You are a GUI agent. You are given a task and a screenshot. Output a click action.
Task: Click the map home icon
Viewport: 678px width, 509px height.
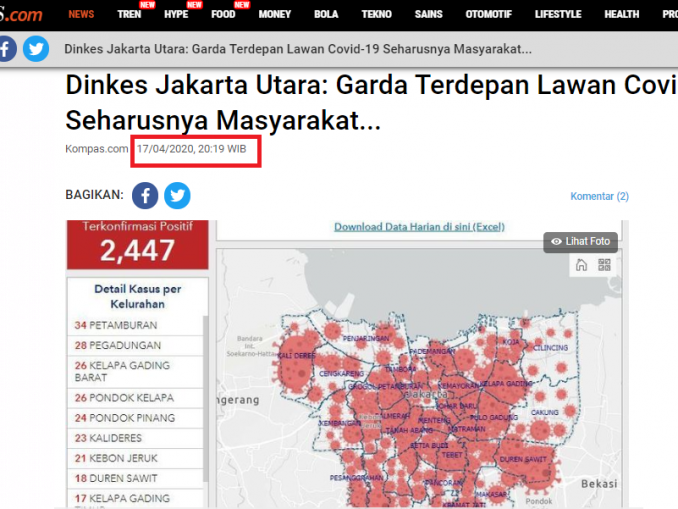click(582, 265)
